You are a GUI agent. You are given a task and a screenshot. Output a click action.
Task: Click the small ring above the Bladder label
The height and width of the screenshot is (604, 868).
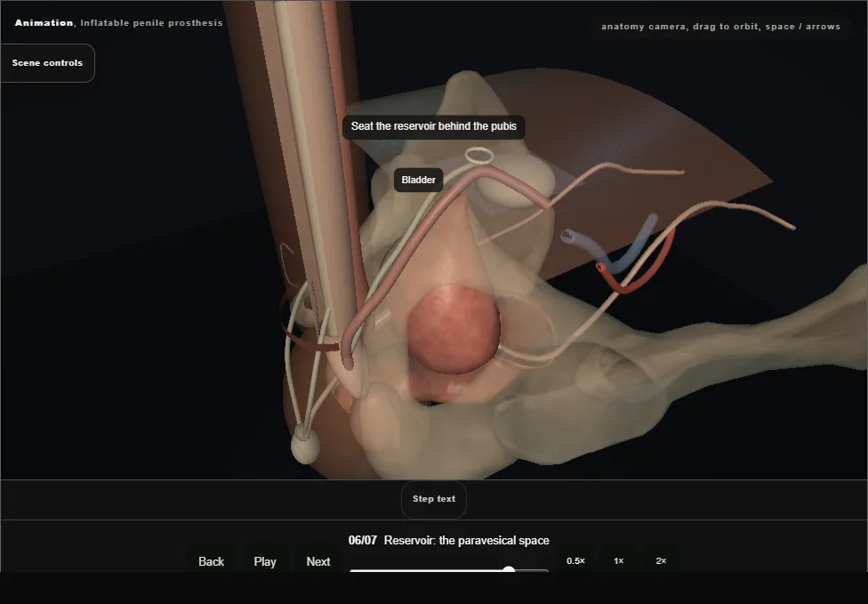coord(478,156)
